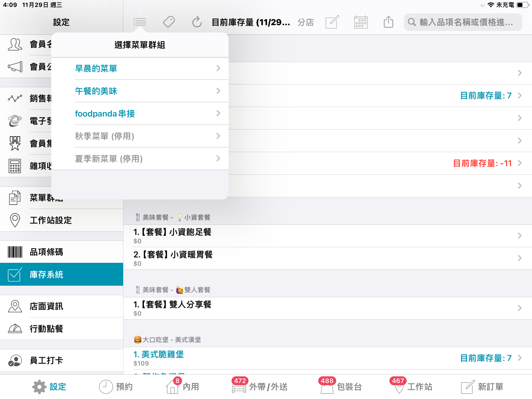Screen dimensions: 532x399
Task: Expand 夏季新菜單 (停用) chevron
Action: click(218, 158)
